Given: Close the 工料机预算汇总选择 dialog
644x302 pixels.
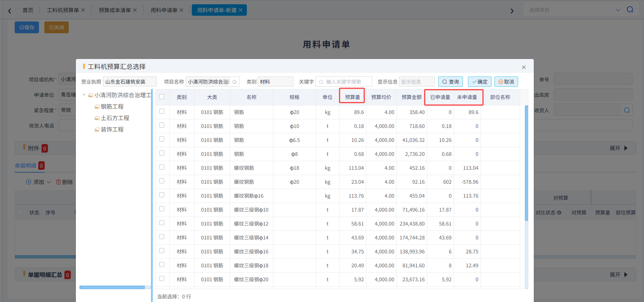Looking at the screenshot, I should (524, 67).
